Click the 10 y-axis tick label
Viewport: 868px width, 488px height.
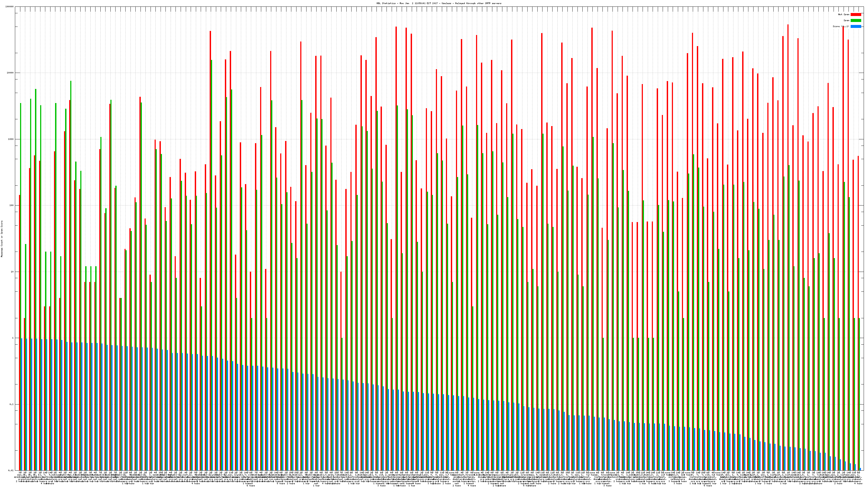[x=12, y=272]
